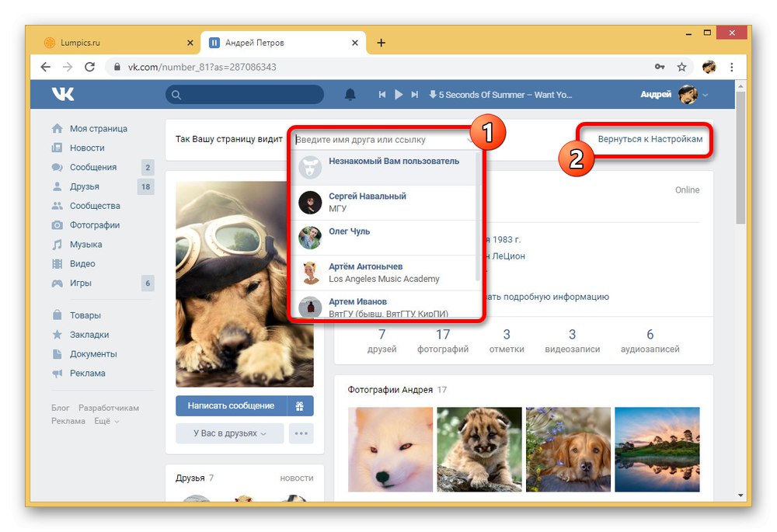Click the Игры gamepad icon
777x532 pixels.
[57, 283]
